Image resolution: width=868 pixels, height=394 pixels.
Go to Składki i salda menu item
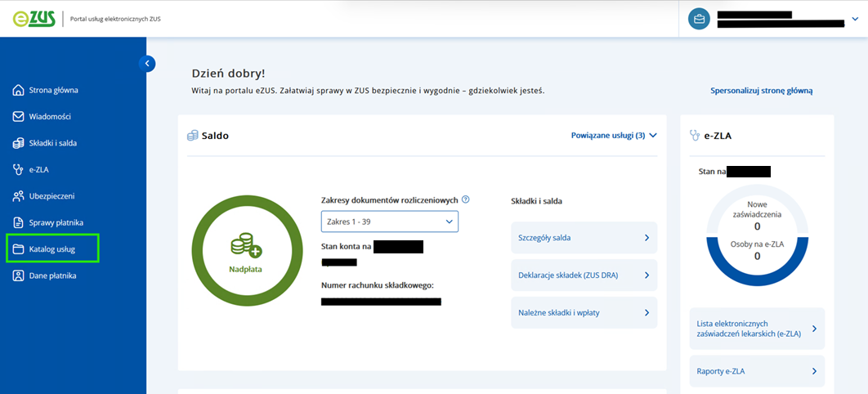click(x=52, y=143)
